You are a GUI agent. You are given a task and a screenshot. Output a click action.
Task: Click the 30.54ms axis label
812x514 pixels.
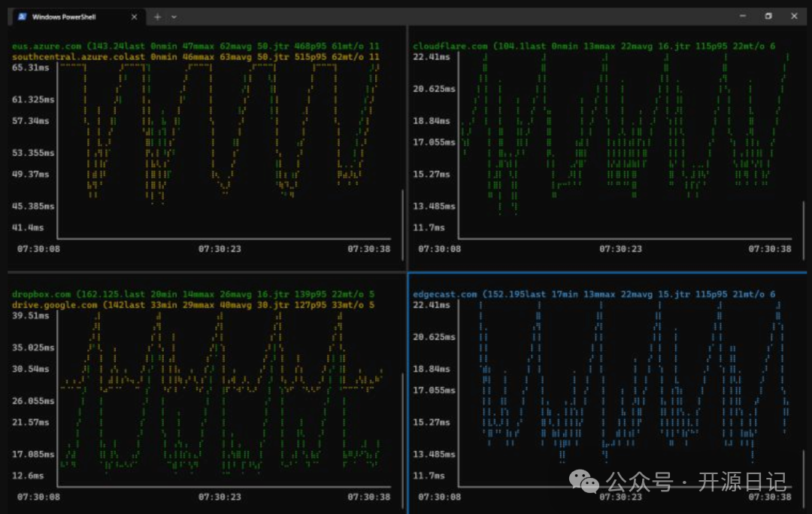click(31, 369)
